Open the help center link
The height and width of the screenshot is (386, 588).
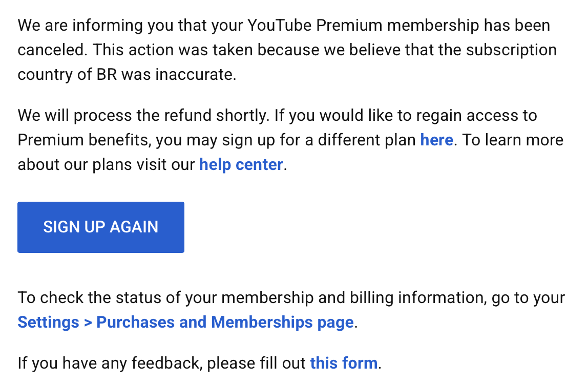[241, 165]
